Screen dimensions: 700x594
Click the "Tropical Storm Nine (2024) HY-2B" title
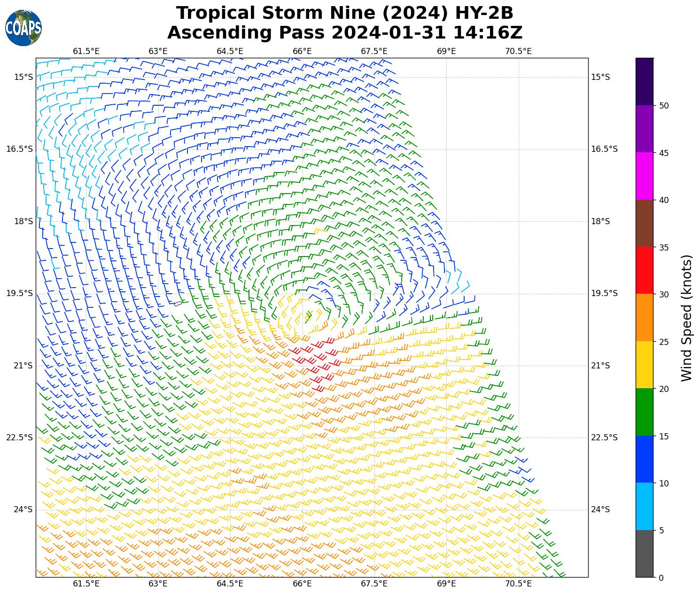coord(345,13)
